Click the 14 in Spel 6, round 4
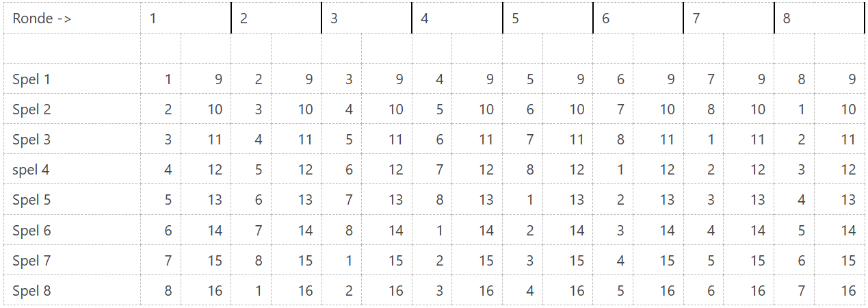 click(486, 231)
